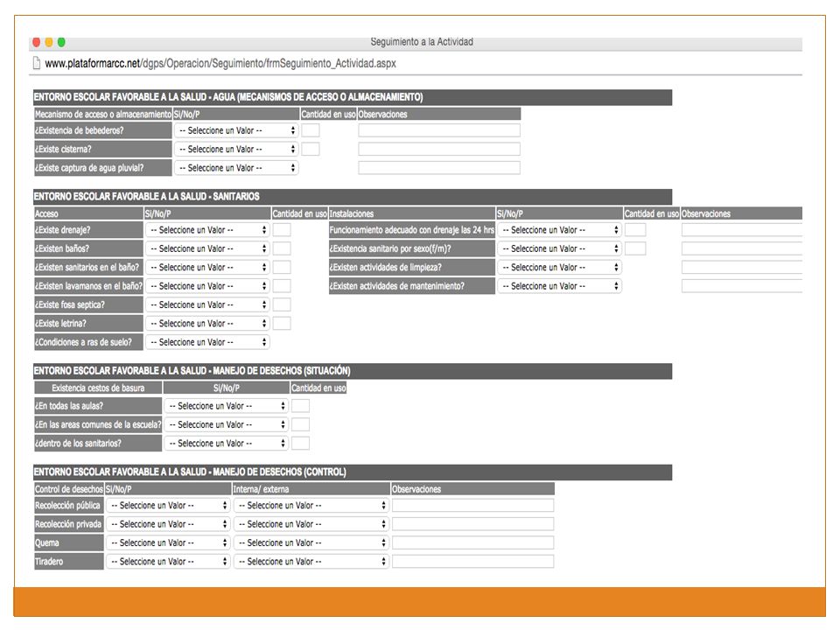Click the MANEJO DE DESECHOS (CONTROL) header

353,472
